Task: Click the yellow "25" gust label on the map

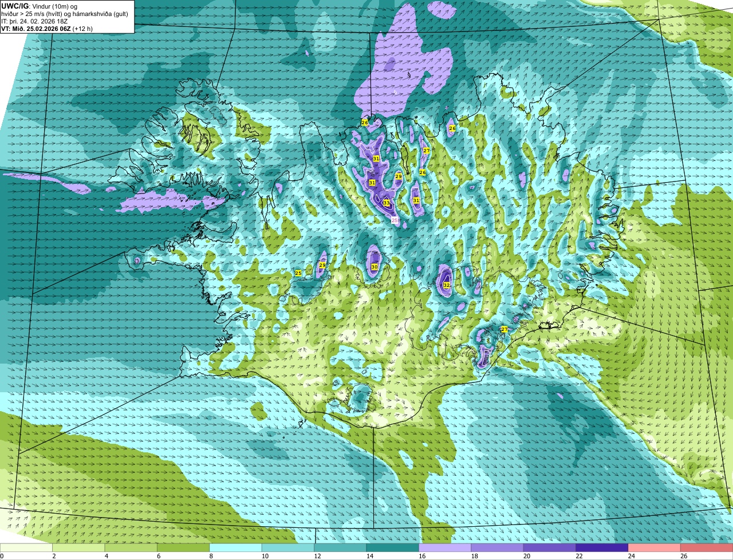Action: coord(298,273)
